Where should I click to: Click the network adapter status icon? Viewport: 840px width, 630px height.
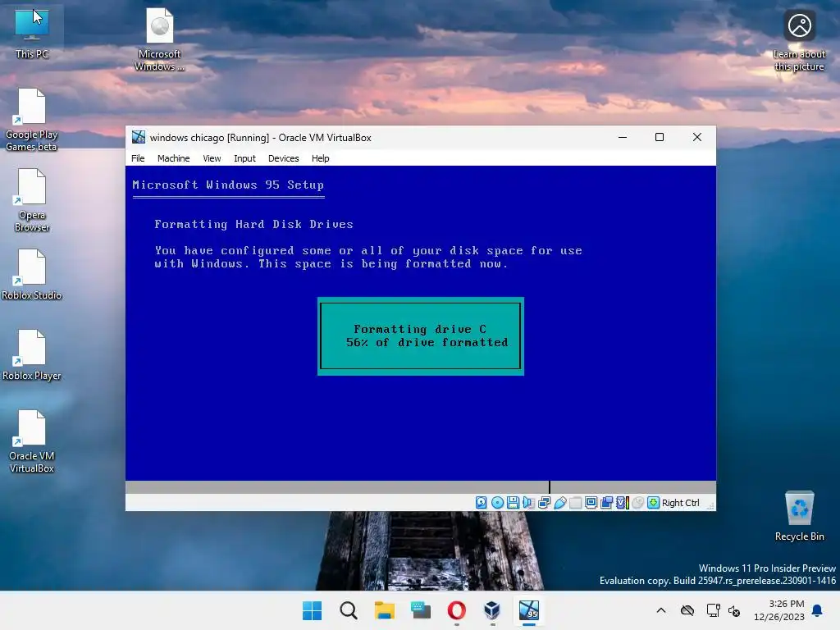pyautogui.click(x=545, y=503)
